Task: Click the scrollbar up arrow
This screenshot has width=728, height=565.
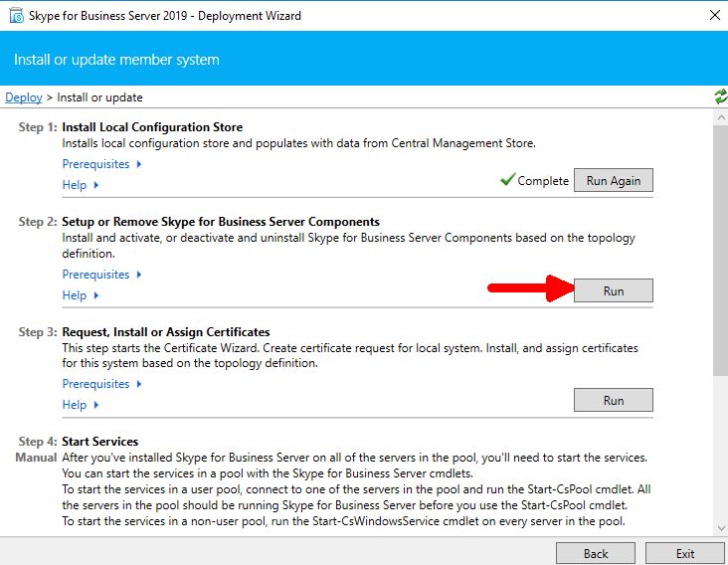Action: (721, 117)
